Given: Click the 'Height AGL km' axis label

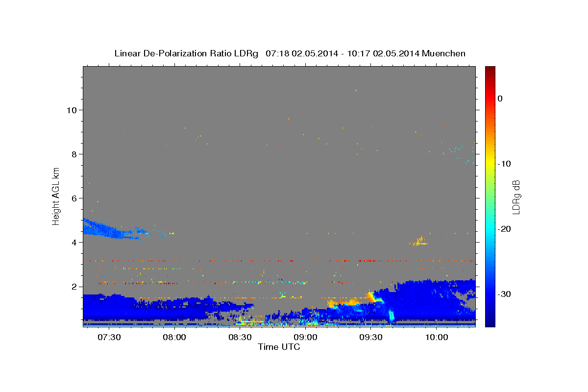Looking at the screenshot, I should click(56, 196).
